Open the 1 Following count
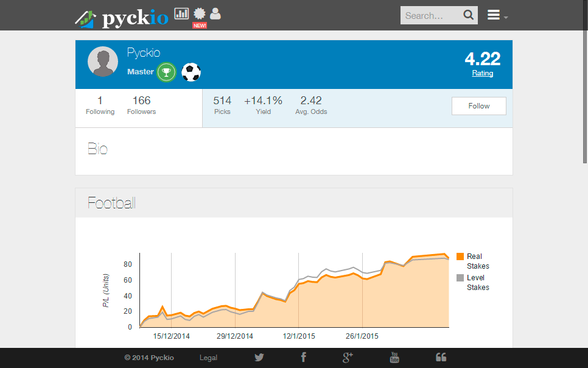588x368 pixels. 100,105
